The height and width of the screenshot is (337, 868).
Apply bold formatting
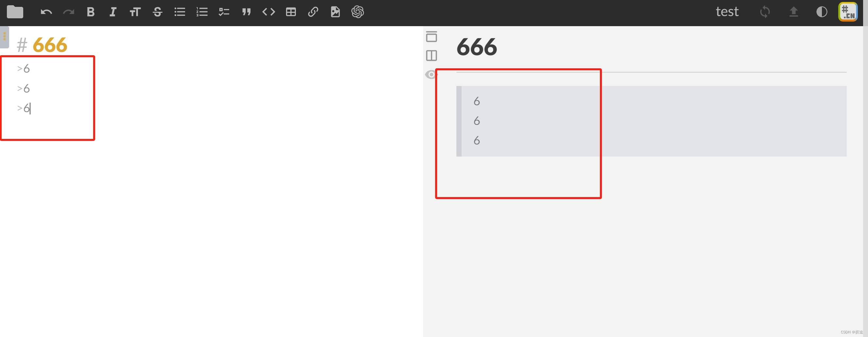tap(91, 12)
